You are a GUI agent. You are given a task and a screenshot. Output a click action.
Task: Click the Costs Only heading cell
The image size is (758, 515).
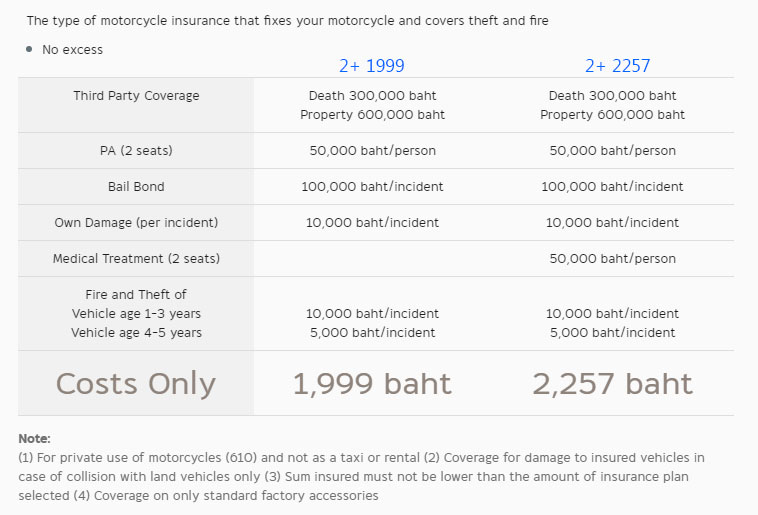tap(136, 383)
